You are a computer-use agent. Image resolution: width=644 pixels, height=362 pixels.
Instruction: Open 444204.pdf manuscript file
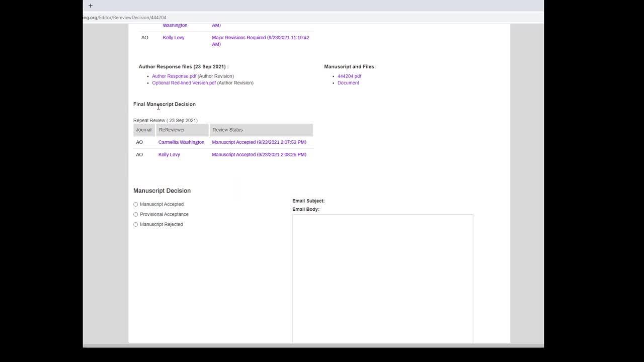pos(349,76)
